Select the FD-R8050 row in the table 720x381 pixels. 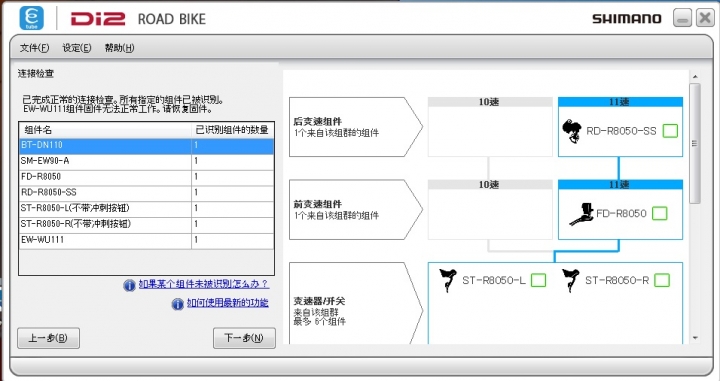pos(146,177)
